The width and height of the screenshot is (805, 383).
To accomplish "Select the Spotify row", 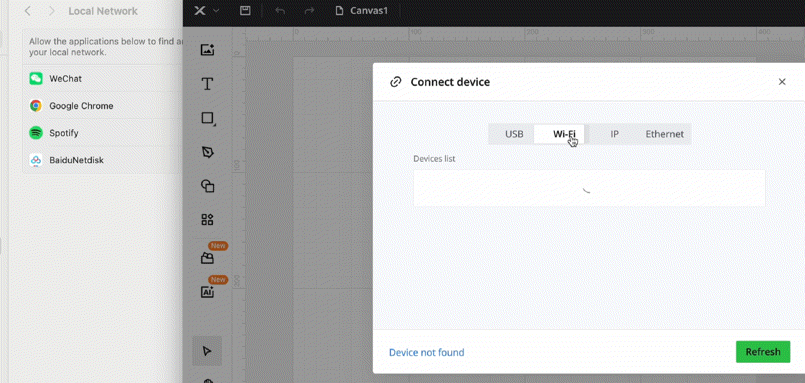I will coord(103,133).
